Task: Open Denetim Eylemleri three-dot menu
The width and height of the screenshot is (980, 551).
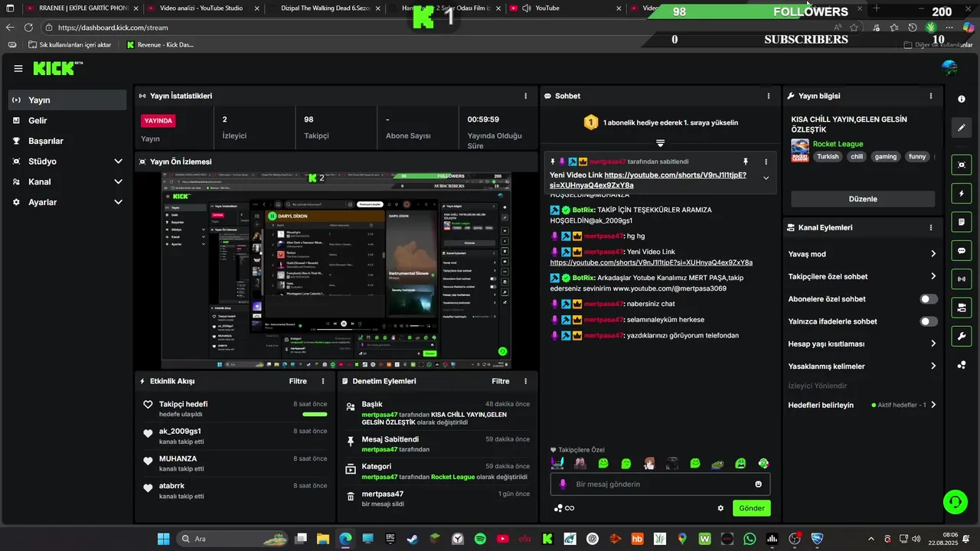Action: (525, 381)
